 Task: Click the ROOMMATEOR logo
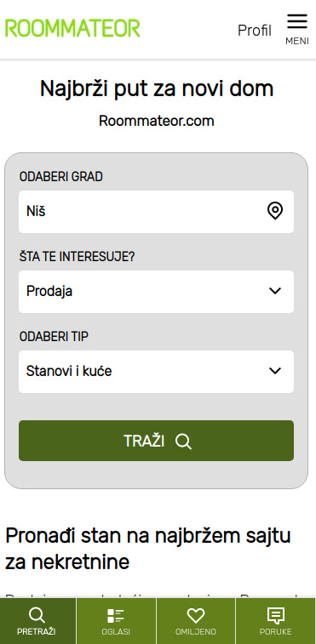click(x=72, y=29)
